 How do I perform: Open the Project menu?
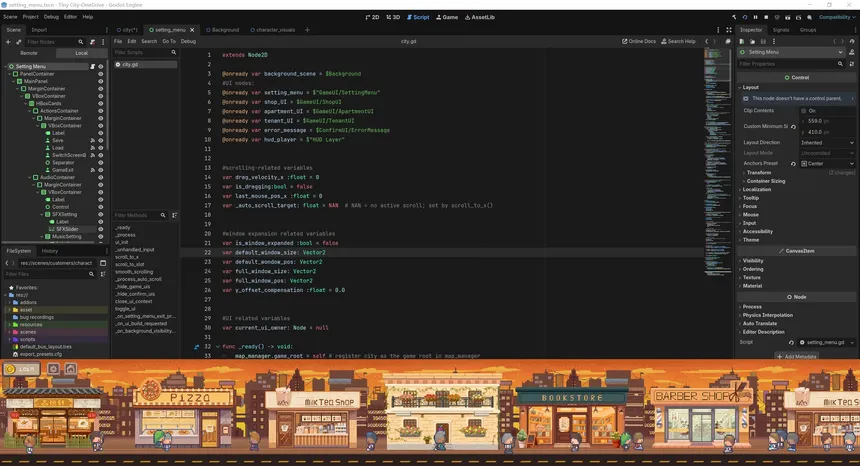(31, 17)
